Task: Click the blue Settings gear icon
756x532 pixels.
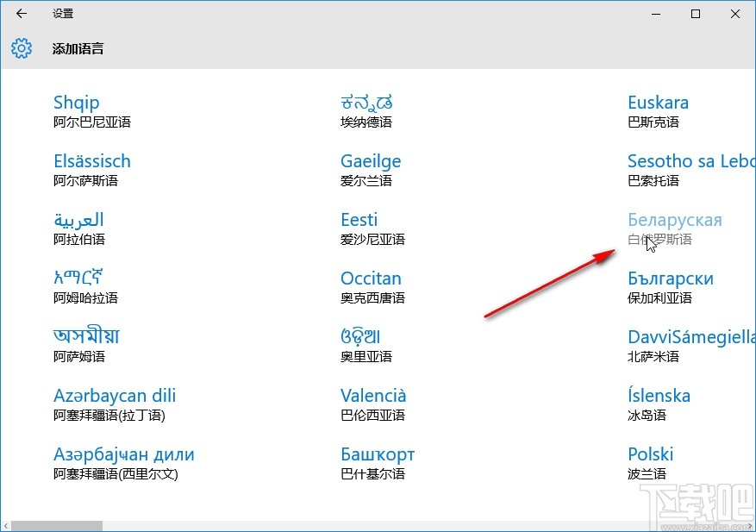Action: [21, 48]
